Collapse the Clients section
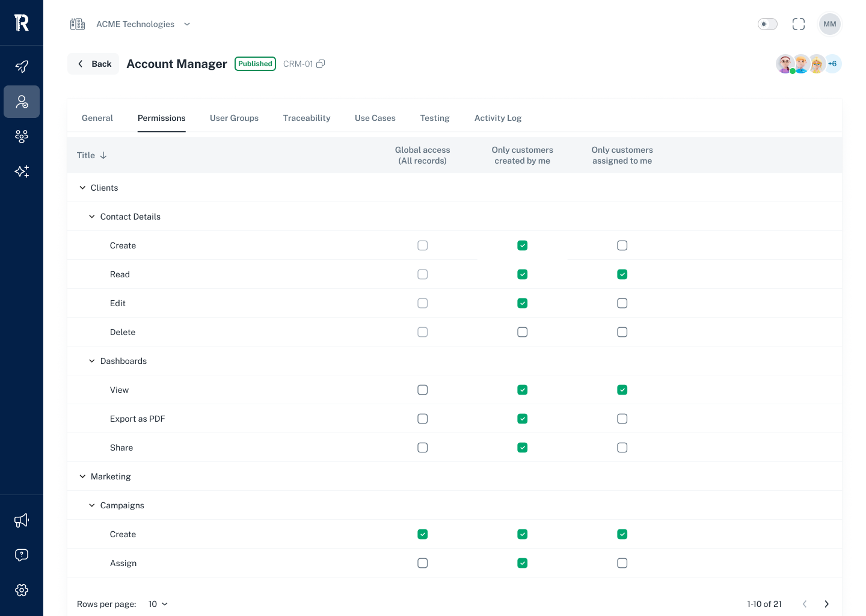The image size is (866, 616). pos(82,188)
